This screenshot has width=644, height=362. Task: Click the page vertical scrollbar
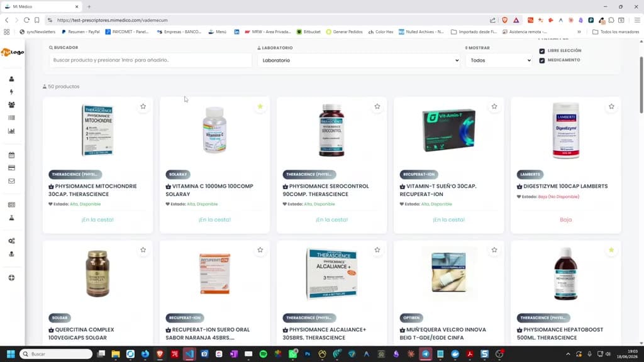[x=641, y=85]
